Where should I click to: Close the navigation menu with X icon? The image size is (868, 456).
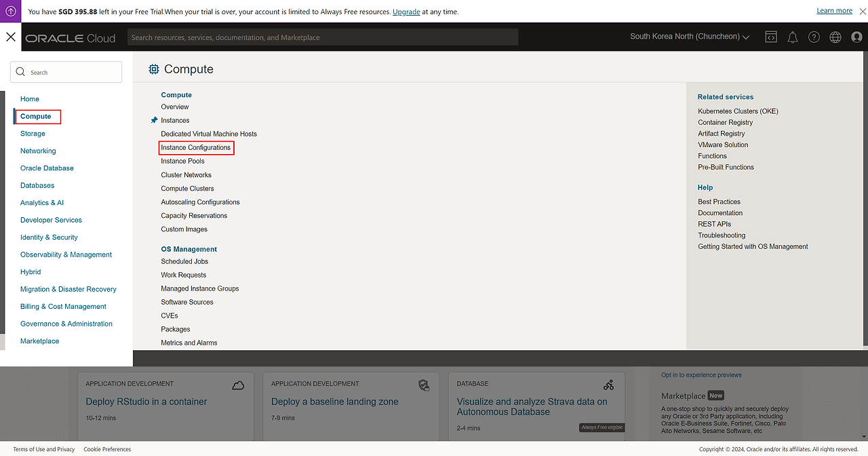pyautogui.click(x=11, y=37)
